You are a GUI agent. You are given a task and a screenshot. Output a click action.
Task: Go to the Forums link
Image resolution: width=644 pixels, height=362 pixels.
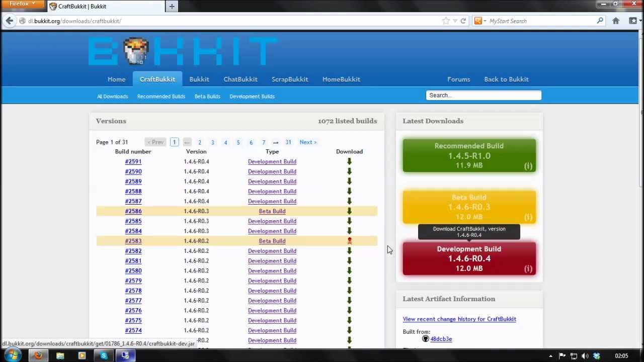[458, 79]
